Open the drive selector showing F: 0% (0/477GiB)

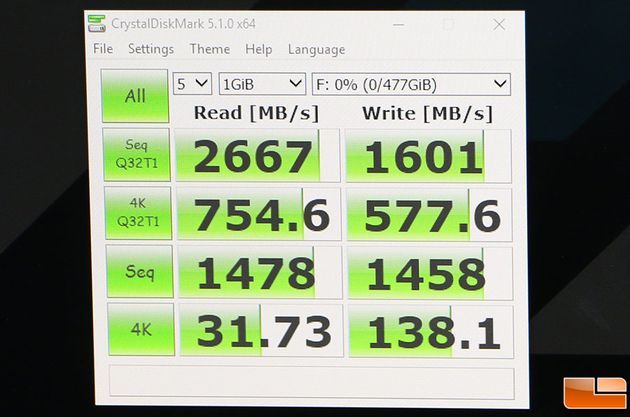(x=411, y=85)
